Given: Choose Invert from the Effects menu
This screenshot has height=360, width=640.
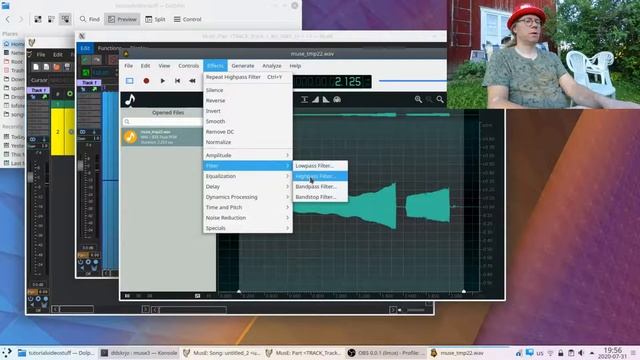Looking at the screenshot, I should tap(248, 111).
